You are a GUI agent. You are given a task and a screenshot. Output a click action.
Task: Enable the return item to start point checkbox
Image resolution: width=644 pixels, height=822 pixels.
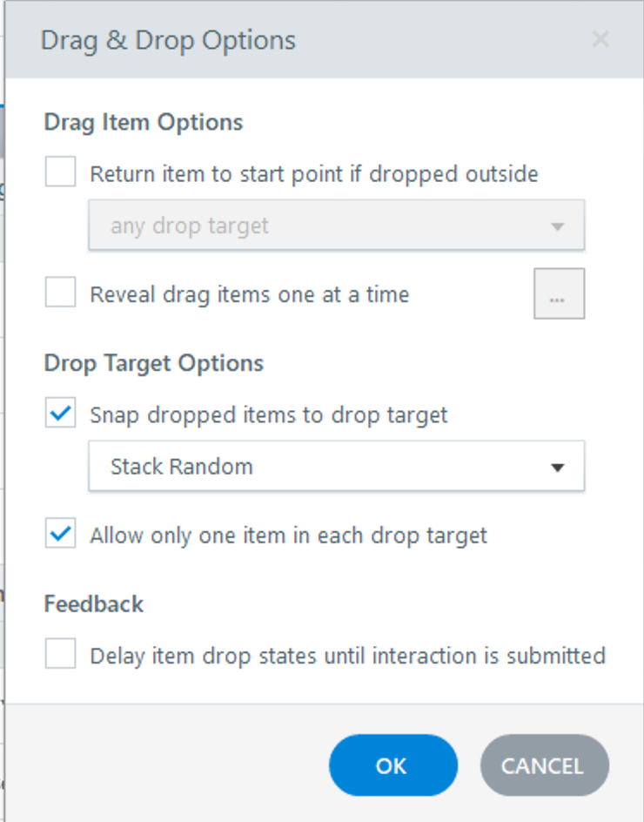pyautogui.click(x=61, y=172)
